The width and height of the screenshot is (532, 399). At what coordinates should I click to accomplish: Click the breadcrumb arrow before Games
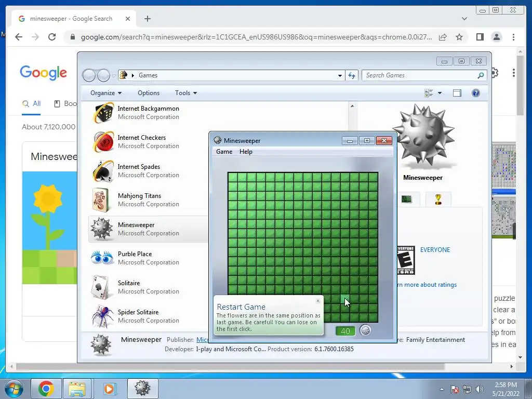click(132, 75)
